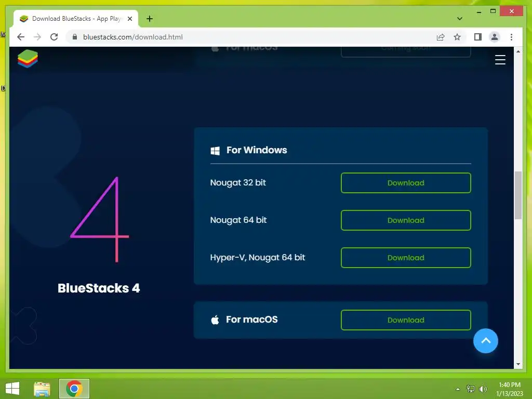Image resolution: width=532 pixels, height=399 pixels.
Task: Click the Chrome icon in the taskbar
Action: [x=74, y=389]
